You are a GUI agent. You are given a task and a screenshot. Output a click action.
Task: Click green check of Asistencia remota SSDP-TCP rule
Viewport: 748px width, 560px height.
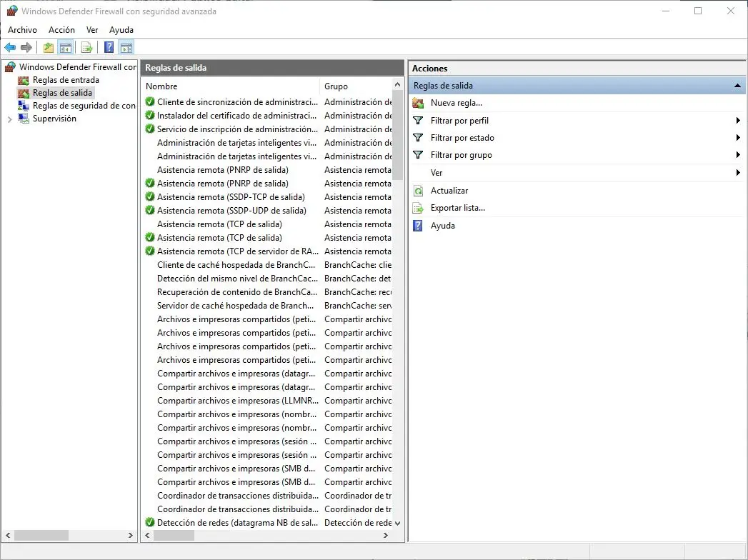(x=150, y=196)
